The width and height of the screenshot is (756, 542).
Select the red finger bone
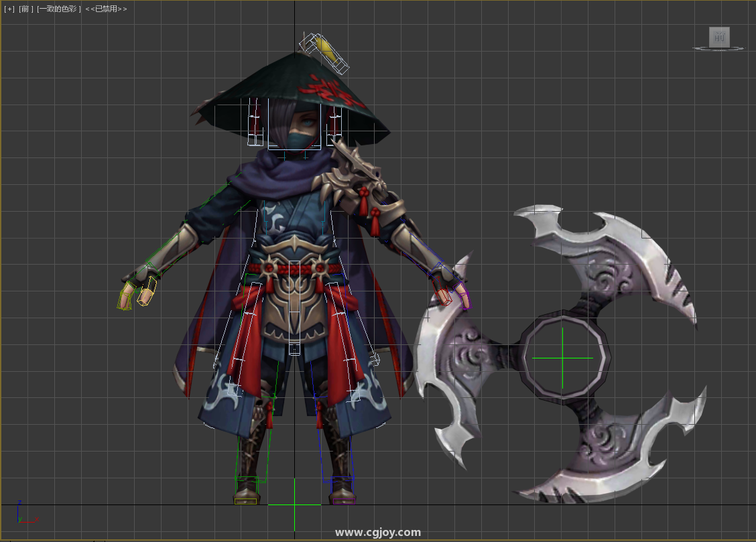click(x=442, y=295)
